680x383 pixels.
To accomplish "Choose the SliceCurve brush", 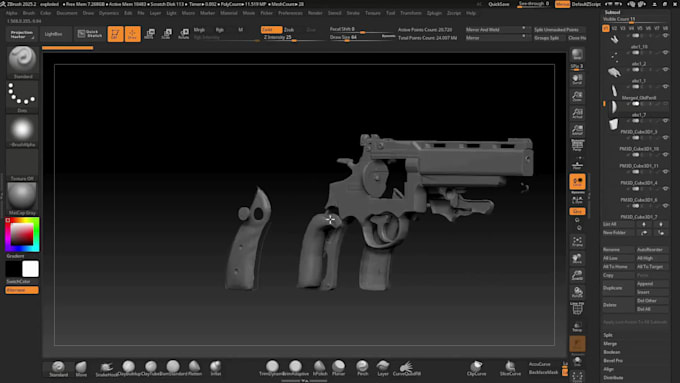I will 510,368.
